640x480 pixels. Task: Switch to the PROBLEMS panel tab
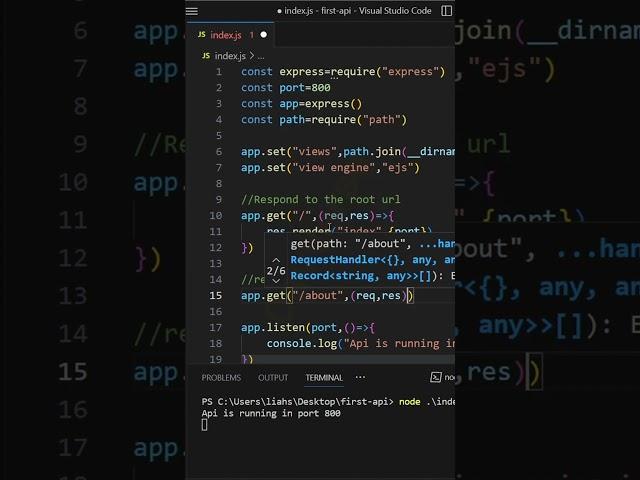point(221,378)
